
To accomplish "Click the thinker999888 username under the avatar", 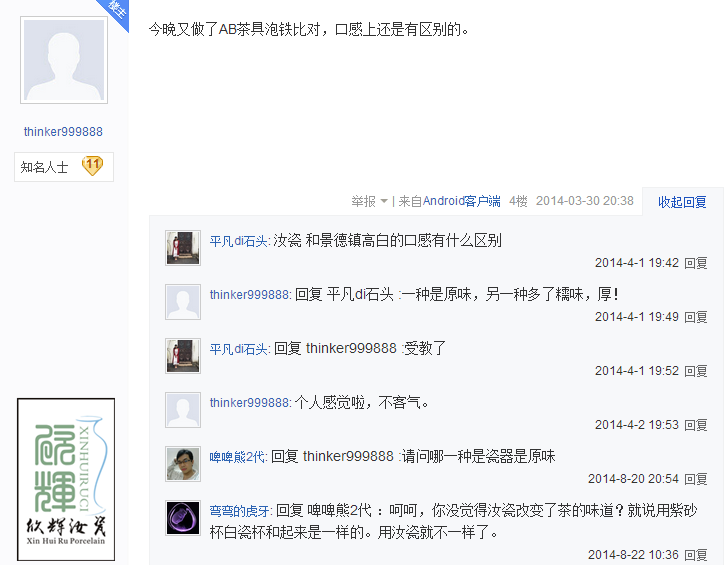I will [63, 132].
